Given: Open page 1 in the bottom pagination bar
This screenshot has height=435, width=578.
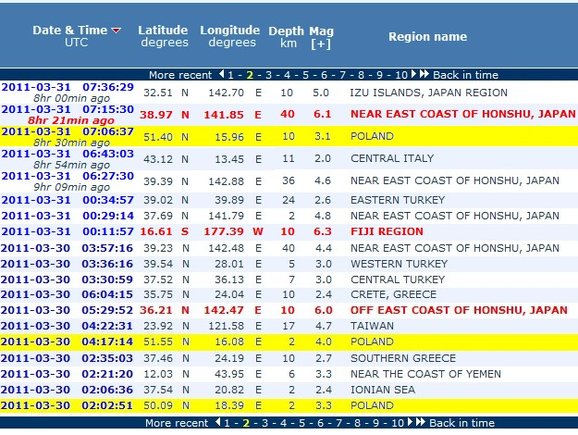Looking at the screenshot, I should coord(227,423).
